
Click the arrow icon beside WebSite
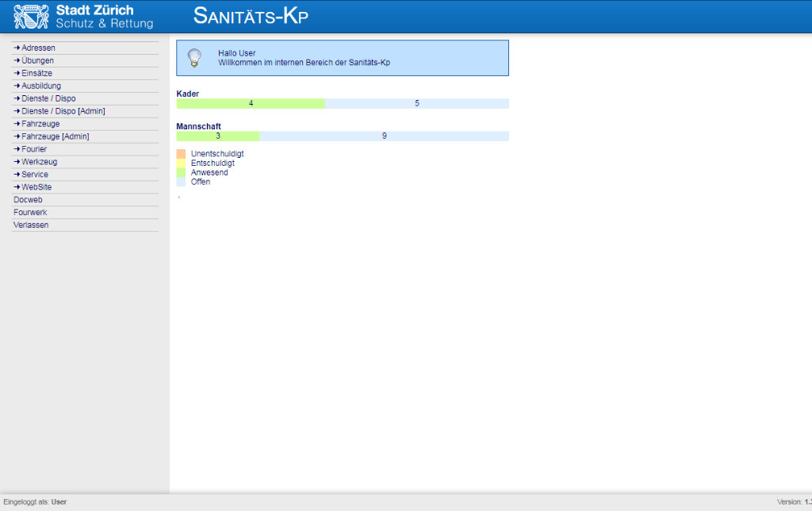click(x=17, y=187)
